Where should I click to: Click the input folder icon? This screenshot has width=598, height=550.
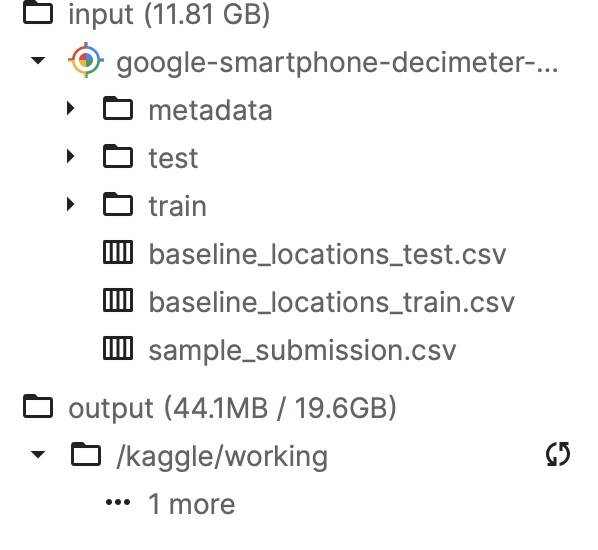click(x=38, y=13)
